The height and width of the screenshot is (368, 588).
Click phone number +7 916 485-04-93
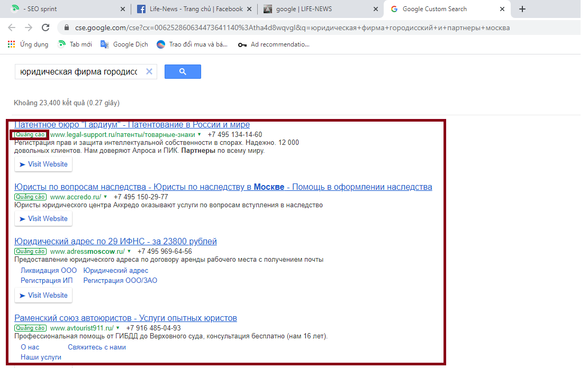pyautogui.click(x=153, y=328)
